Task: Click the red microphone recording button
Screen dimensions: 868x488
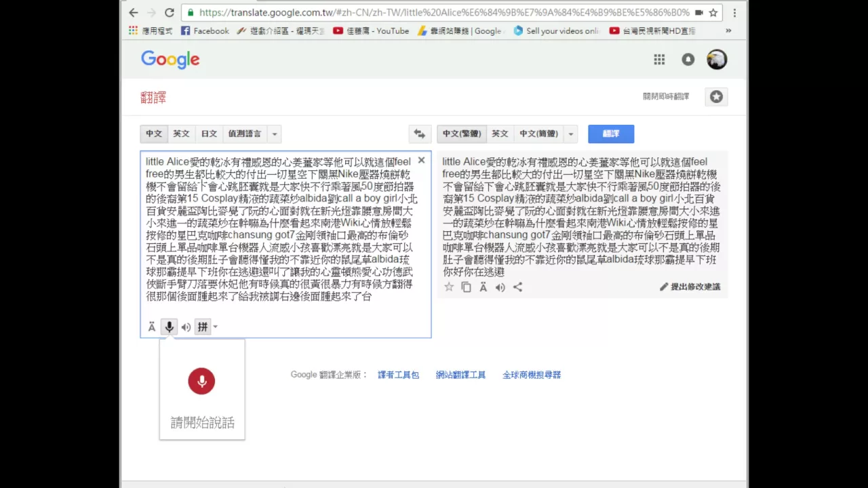Action: click(201, 381)
